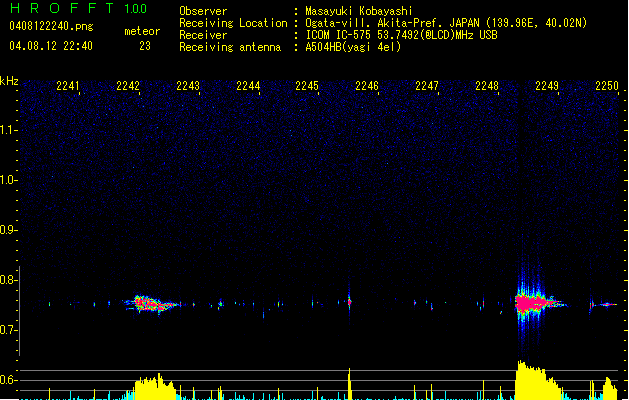Click the thin echo trace in the spectrogram near 2250
The image size is (629, 400).
click(x=607, y=305)
